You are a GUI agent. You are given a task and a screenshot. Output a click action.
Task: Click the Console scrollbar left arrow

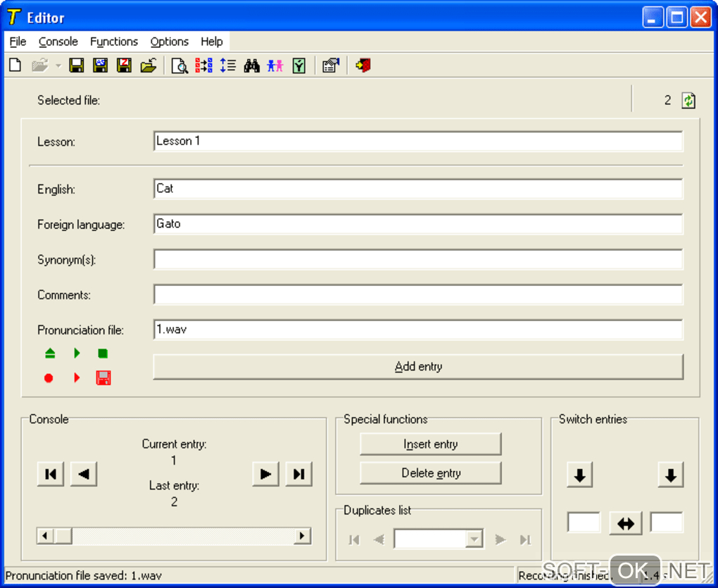[x=45, y=536]
